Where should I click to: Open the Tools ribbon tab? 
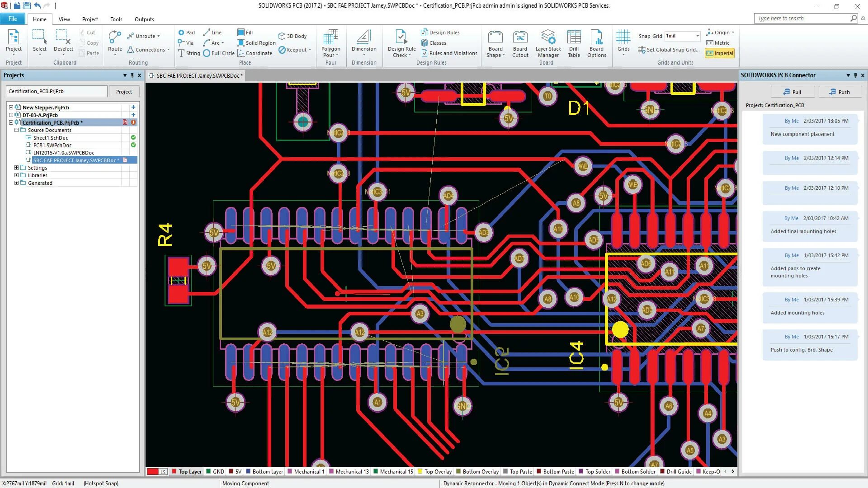tap(116, 19)
